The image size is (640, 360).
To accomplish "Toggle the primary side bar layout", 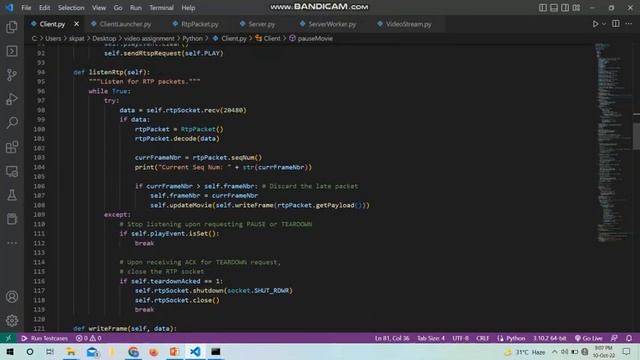I will [x=543, y=8].
